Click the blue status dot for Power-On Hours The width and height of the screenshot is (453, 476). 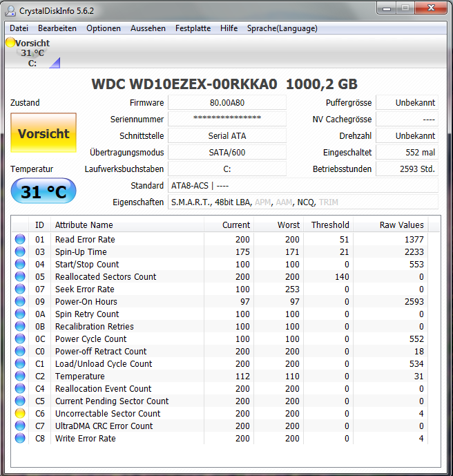(x=20, y=301)
